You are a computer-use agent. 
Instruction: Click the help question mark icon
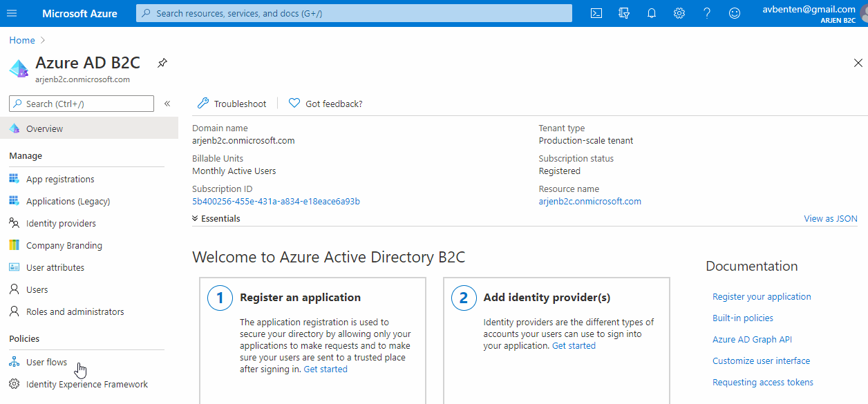[707, 13]
